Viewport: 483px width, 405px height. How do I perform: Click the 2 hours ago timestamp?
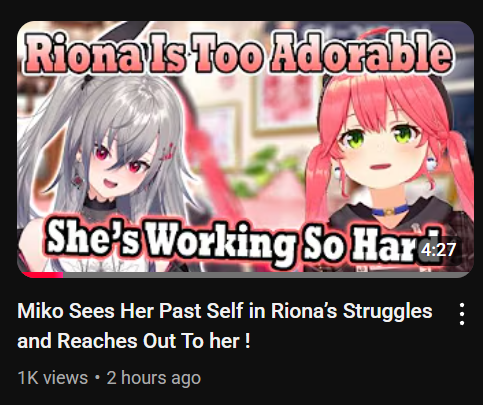coord(154,378)
